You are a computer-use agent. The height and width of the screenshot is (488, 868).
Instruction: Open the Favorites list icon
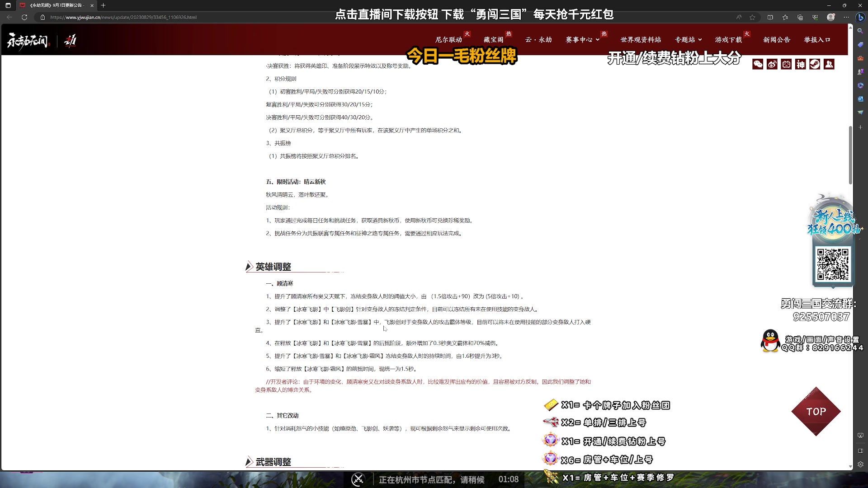click(785, 17)
